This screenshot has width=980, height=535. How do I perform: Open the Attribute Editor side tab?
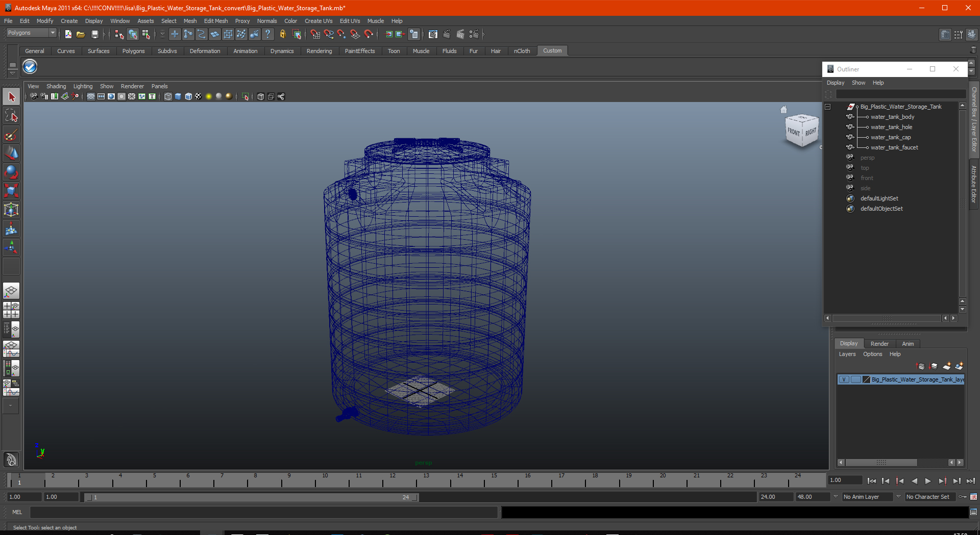[x=974, y=185]
